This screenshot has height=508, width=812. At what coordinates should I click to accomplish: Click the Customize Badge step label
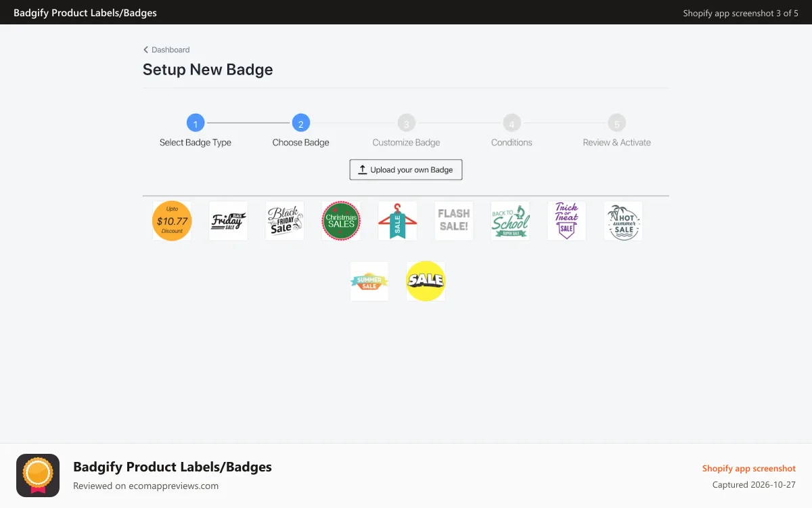[x=406, y=142]
